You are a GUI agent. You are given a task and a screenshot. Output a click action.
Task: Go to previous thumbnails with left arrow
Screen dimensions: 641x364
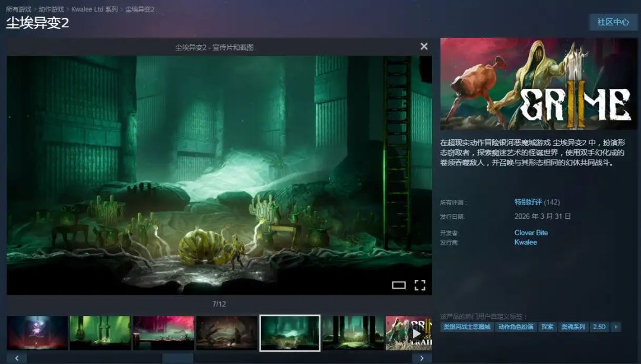tap(17, 358)
